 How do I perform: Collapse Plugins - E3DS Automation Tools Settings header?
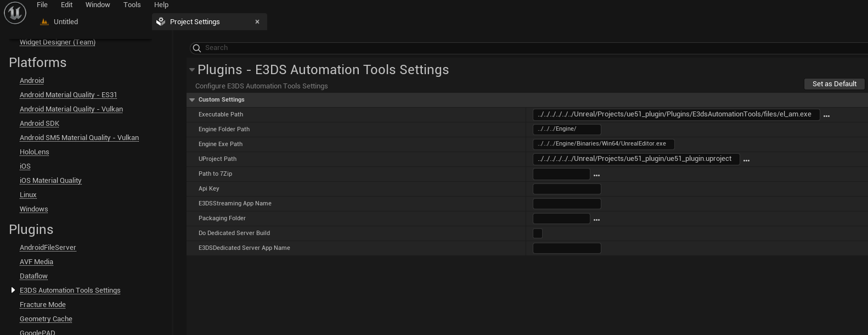click(192, 70)
